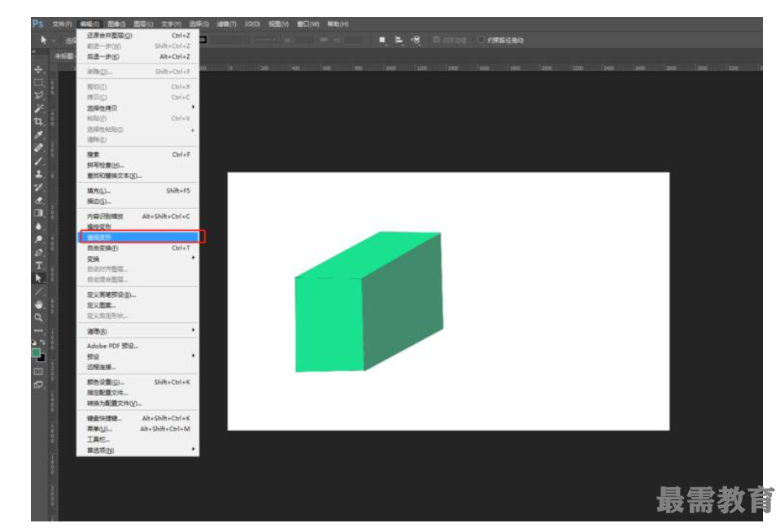Viewport: 780px width, 532px height.
Task: Select the Eyedropper tool
Action: coord(38,134)
